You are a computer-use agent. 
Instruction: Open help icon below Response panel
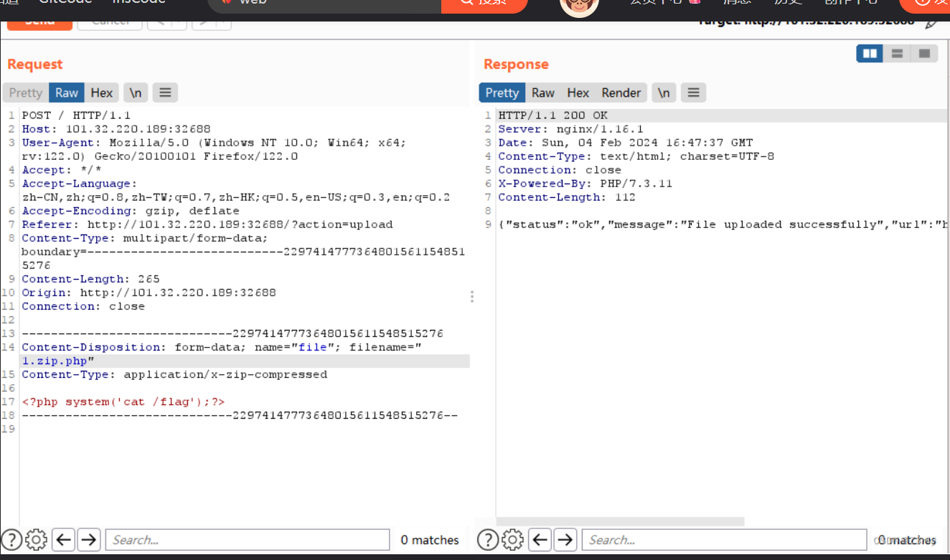click(488, 539)
